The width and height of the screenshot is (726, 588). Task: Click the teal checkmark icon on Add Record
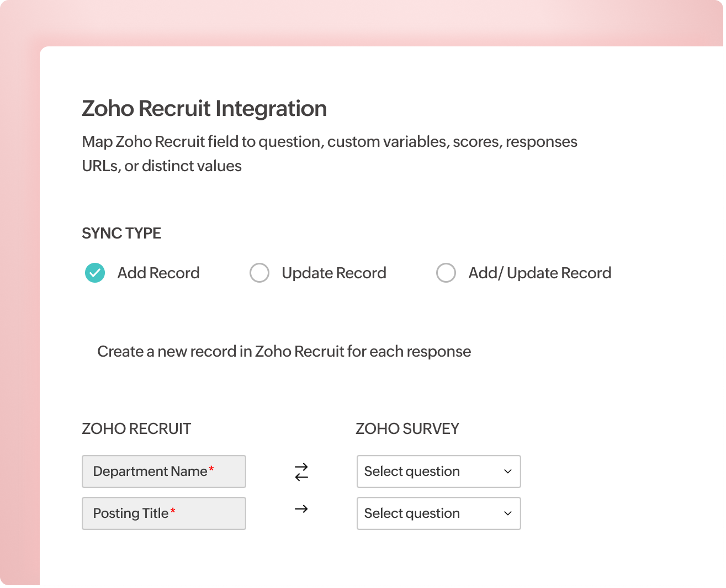94,273
